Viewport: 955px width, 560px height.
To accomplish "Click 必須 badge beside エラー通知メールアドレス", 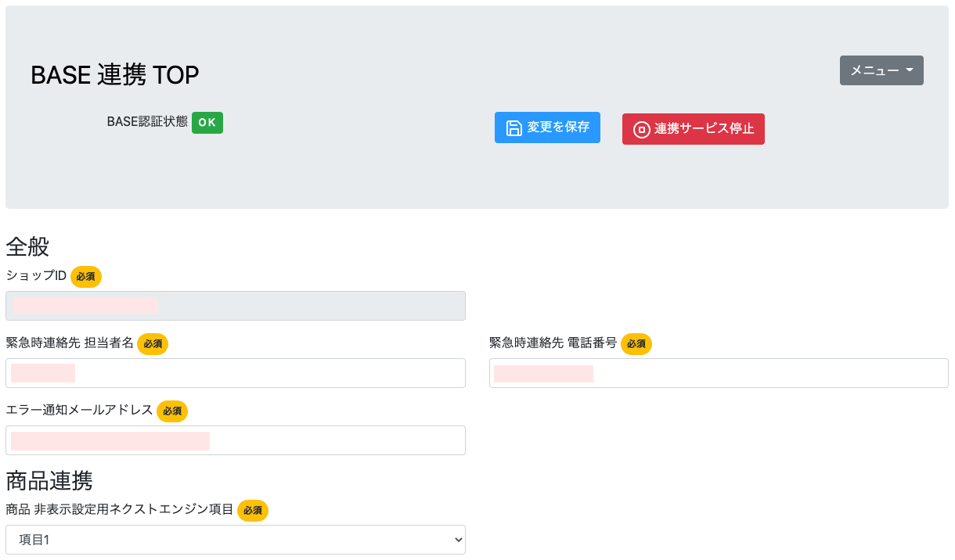I will click(x=172, y=411).
